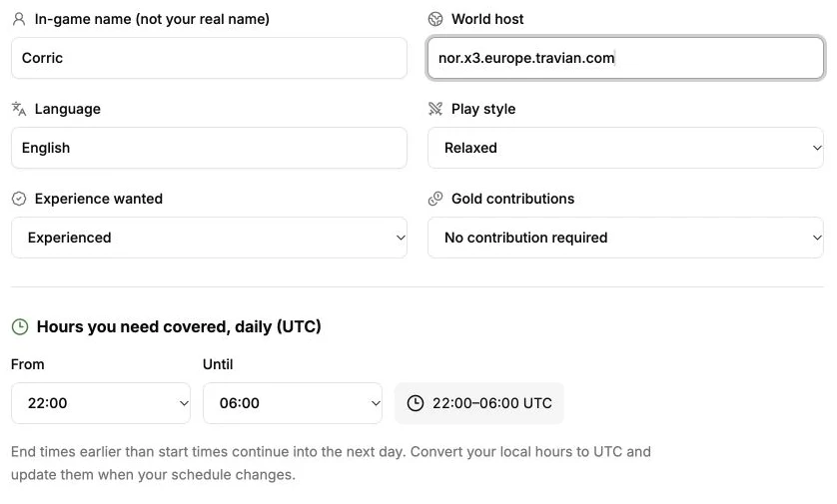The height and width of the screenshot is (504, 837).
Task: Open the Experience wanted dropdown showing Experienced
Action: (210, 238)
